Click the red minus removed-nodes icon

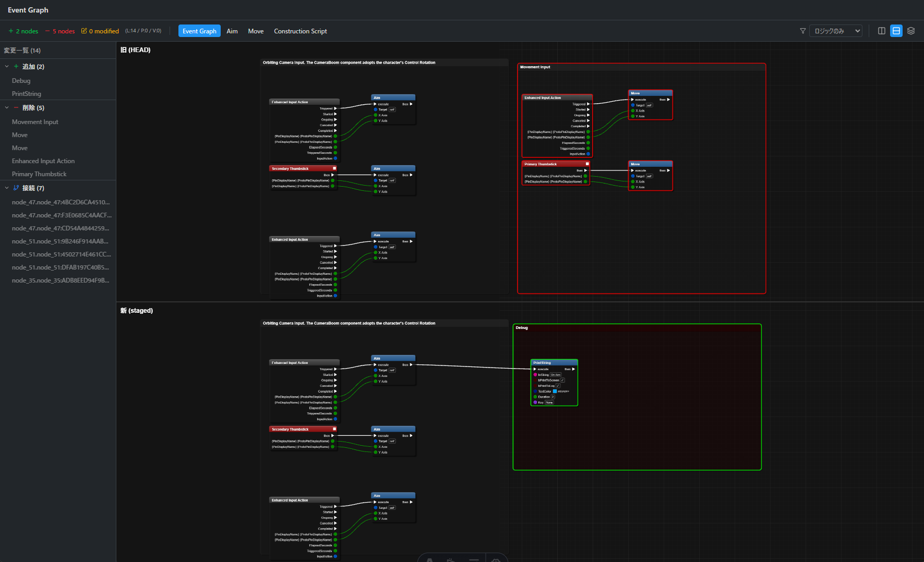click(x=47, y=31)
